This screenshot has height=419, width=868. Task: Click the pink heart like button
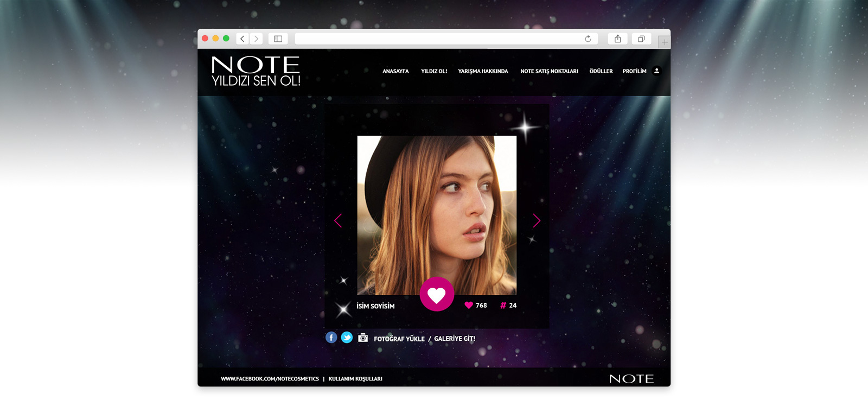437,294
